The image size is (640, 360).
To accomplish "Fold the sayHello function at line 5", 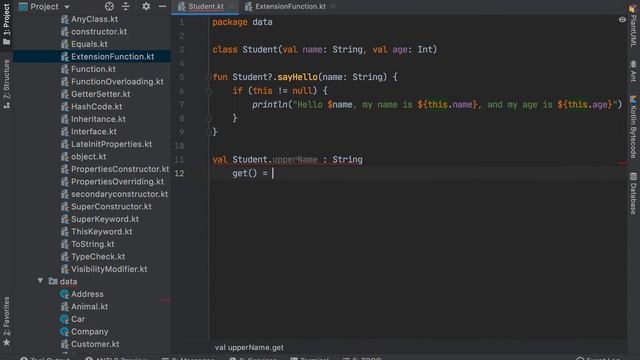I will tap(208, 77).
